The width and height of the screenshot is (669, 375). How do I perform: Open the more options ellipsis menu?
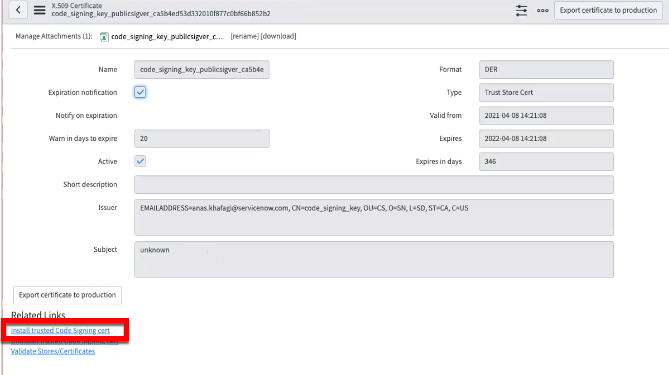(x=542, y=10)
